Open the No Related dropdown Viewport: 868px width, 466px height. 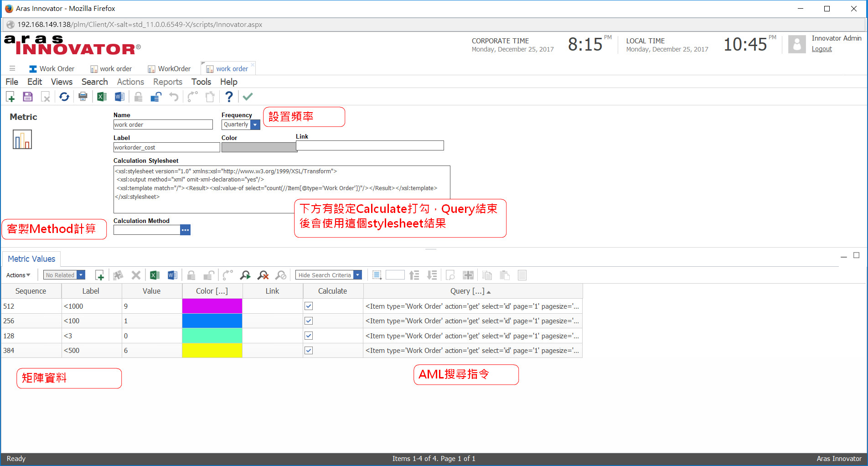(x=81, y=275)
